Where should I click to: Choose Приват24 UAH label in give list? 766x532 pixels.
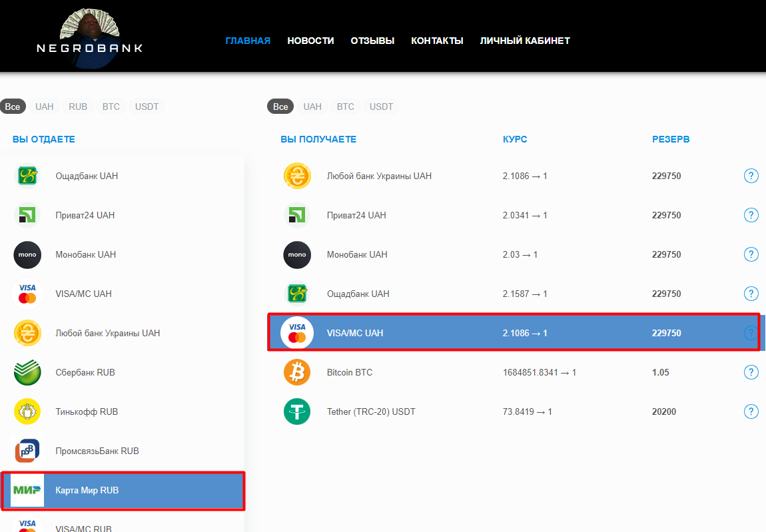point(85,215)
